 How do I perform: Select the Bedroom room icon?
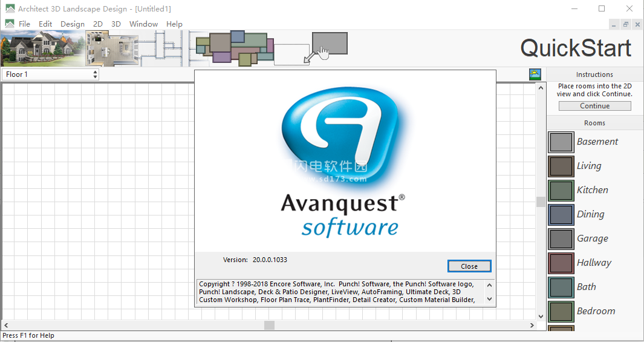(x=561, y=311)
